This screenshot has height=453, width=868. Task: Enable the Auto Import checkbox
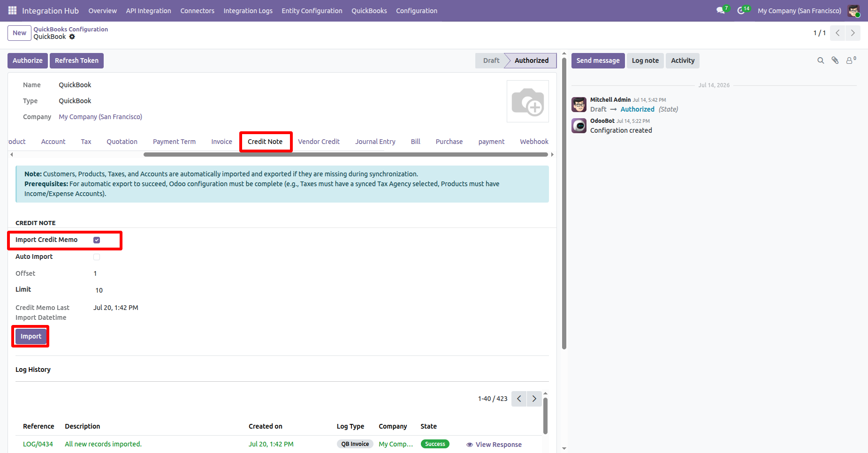pyautogui.click(x=97, y=257)
